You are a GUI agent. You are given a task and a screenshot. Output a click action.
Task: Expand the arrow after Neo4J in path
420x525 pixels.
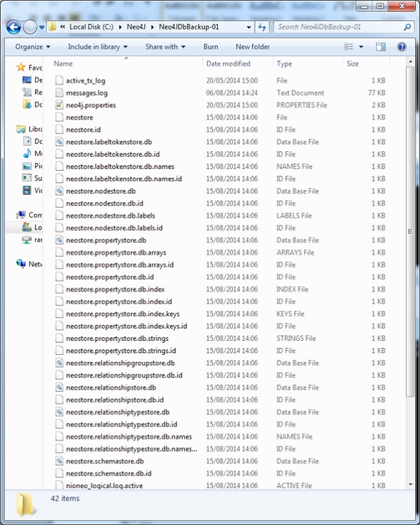click(153, 27)
